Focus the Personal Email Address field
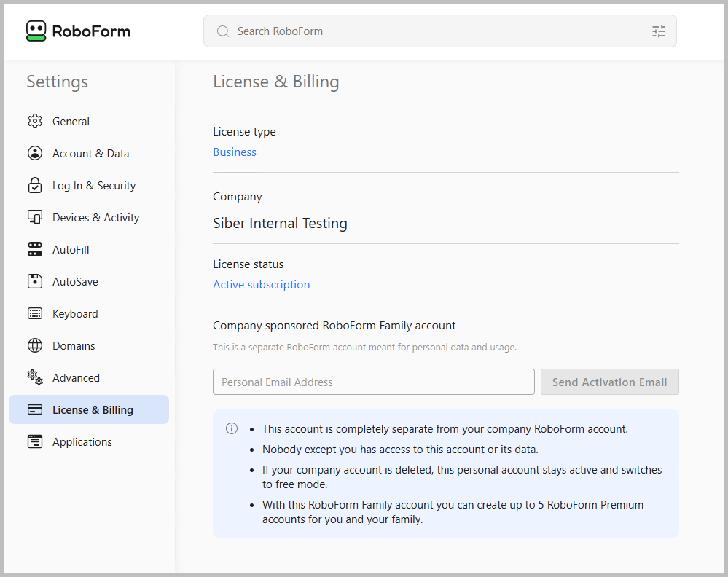Viewport: 728px width, 577px height. click(373, 382)
